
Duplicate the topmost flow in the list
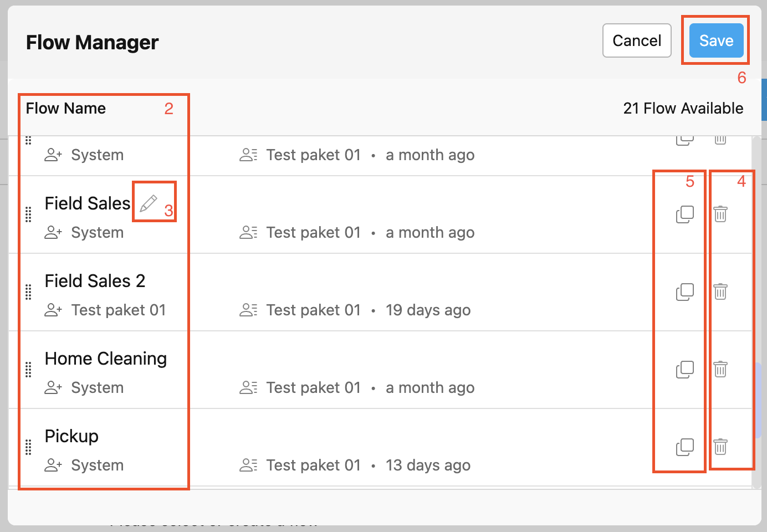point(685,139)
